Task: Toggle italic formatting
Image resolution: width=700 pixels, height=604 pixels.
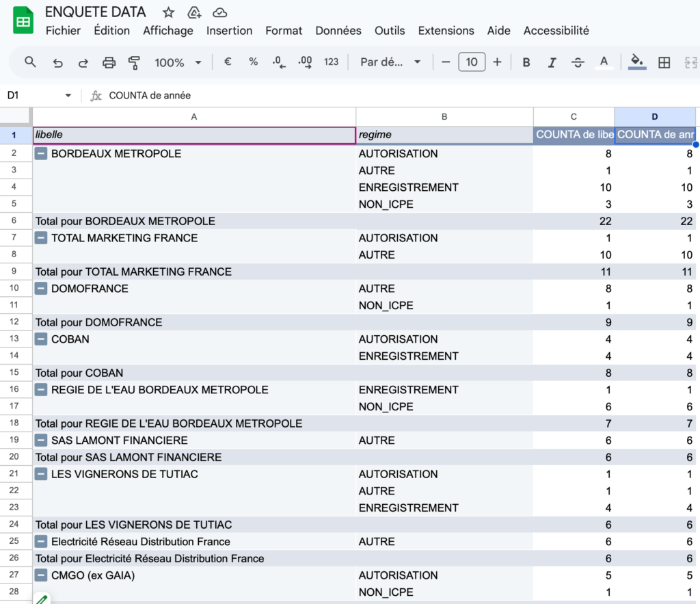Action: 552,62
